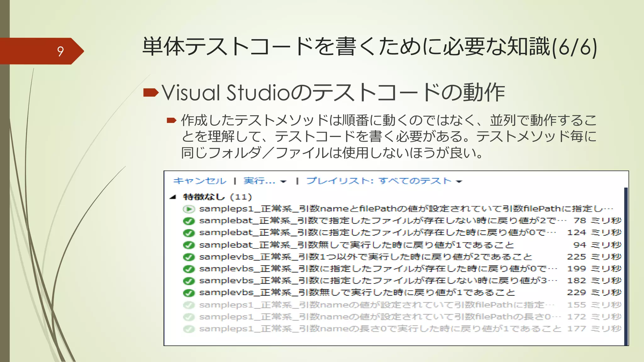The image size is (644, 362).
Task: Open the プレイリスト: すべてのテスト dropdown arrow
Action: 459,182
